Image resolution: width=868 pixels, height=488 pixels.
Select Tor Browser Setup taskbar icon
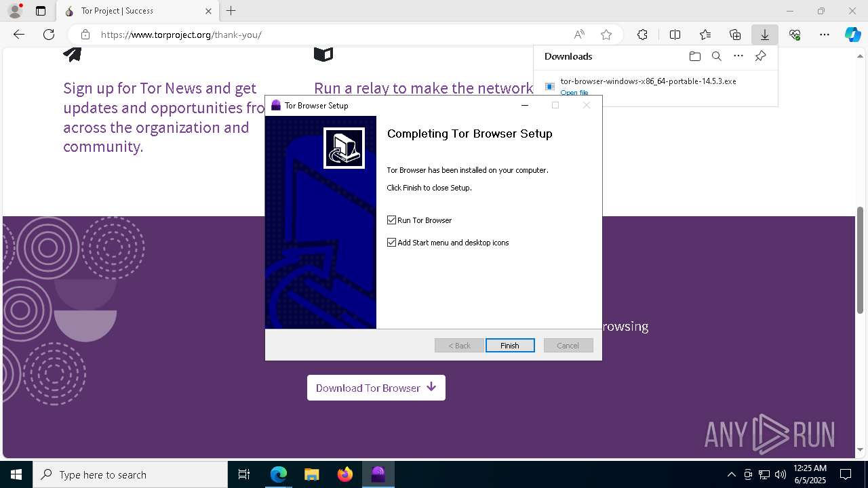coord(378,474)
